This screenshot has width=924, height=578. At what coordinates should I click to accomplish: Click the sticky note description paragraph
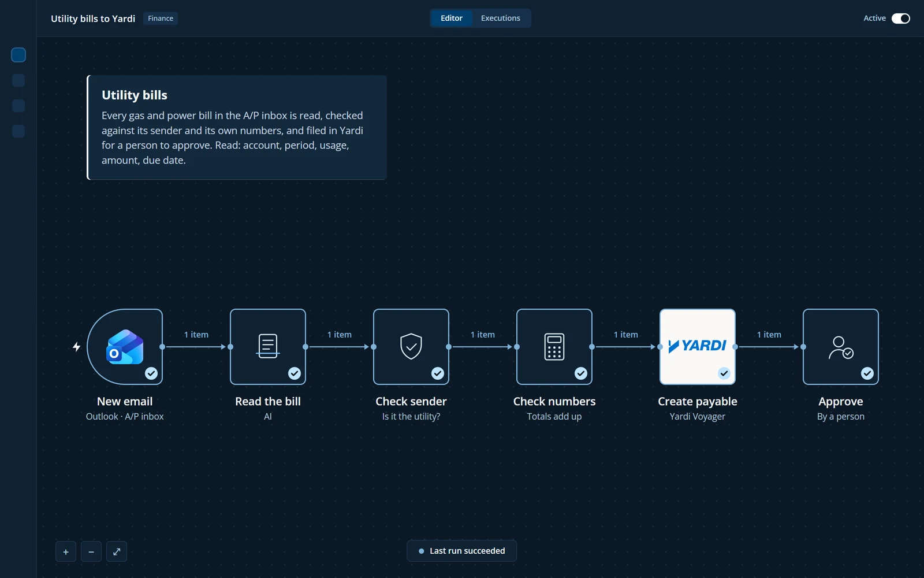[x=232, y=138]
